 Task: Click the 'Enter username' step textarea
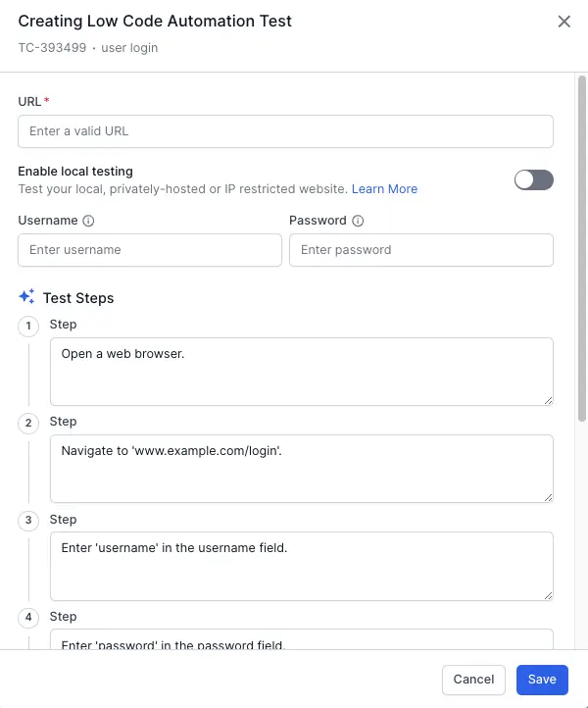click(x=302, y=565)
